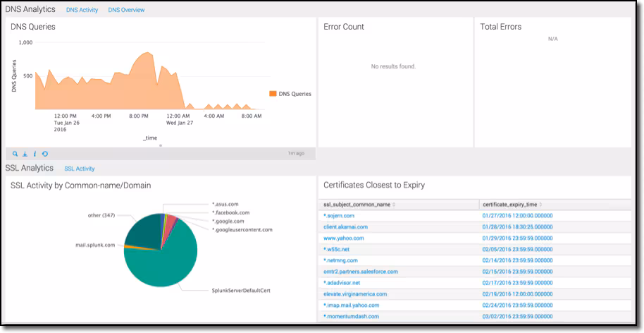Toggle DNS Queries series via orange legend swatch
The image size is (644, 333).
coord(273,93)
